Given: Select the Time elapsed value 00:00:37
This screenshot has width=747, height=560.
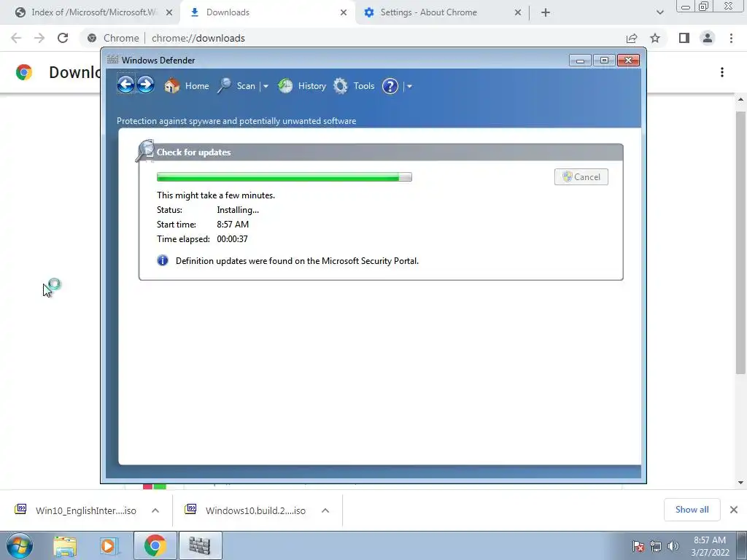Looking at the screenshot, I should [x=232, y=238].
